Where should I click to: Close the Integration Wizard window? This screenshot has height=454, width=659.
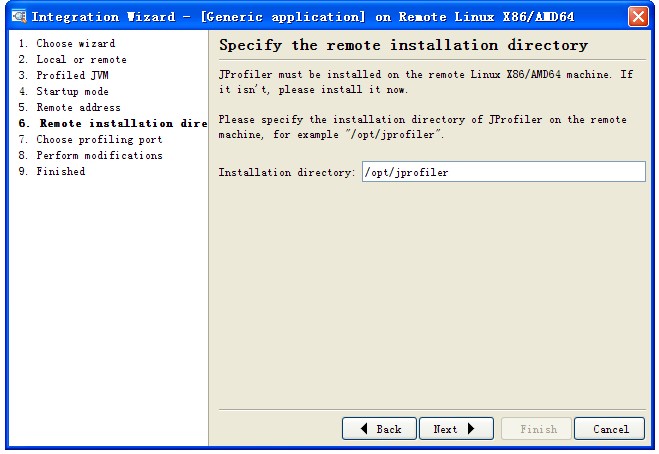[x=638, y=17]
